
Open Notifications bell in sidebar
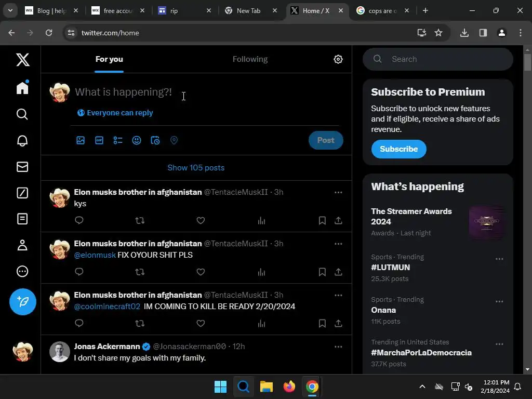[x=22, y=140]
